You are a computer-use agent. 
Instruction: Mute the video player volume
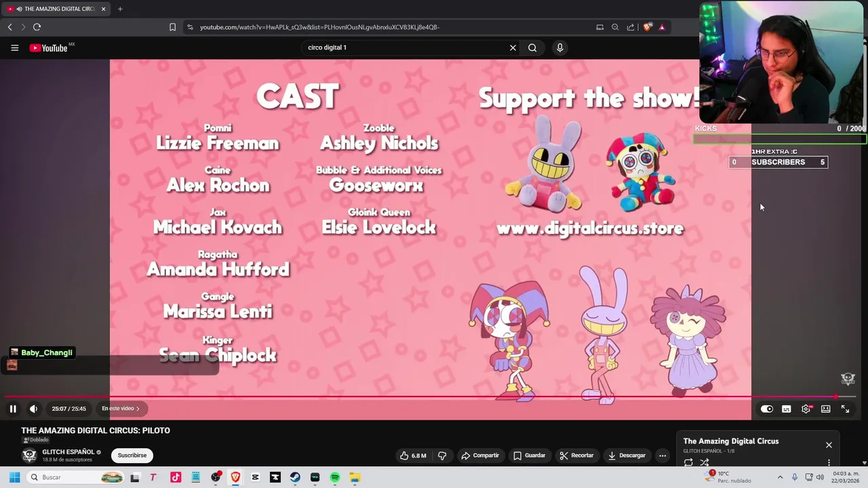[x=33, y=409]
